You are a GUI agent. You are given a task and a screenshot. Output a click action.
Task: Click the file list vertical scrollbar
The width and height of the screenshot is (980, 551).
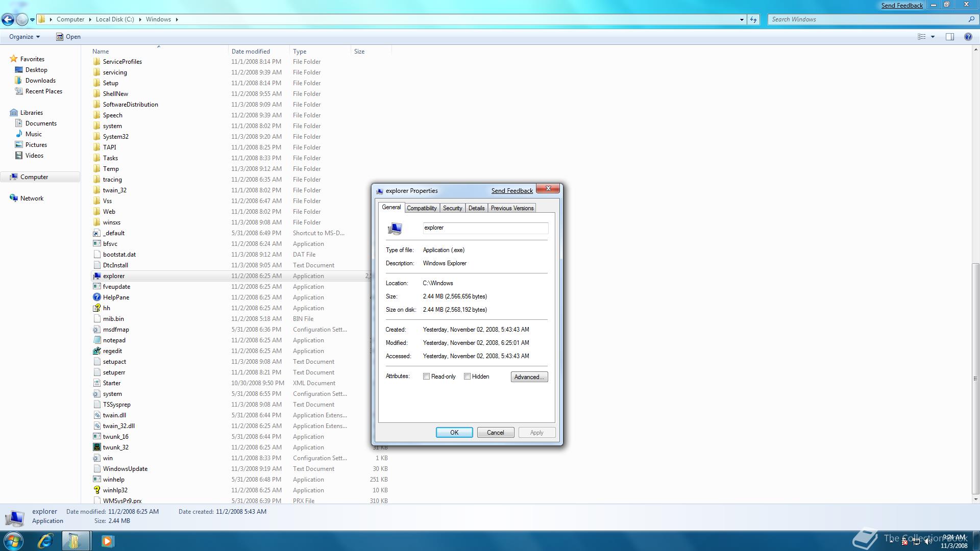[975, 379]
